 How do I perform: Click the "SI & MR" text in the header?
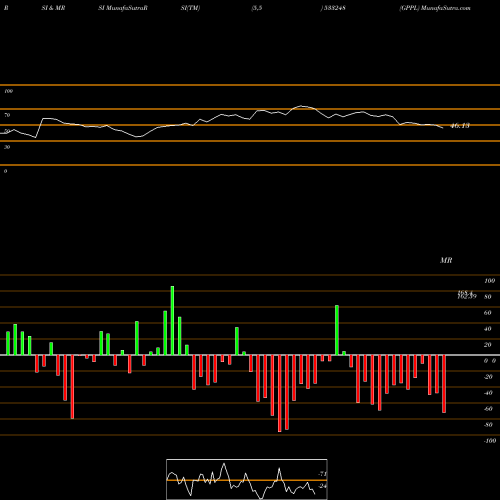coord(53,8)
